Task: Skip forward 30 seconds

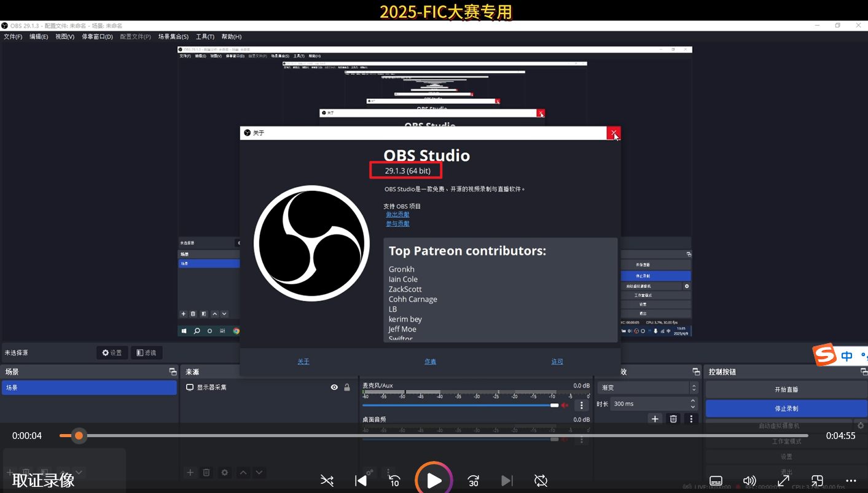Action: [473, 481]
